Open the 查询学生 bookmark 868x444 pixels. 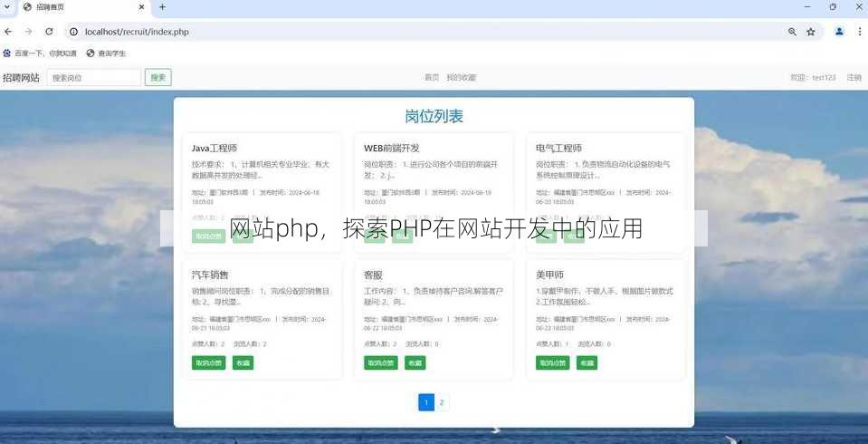(x=106, y=53)
